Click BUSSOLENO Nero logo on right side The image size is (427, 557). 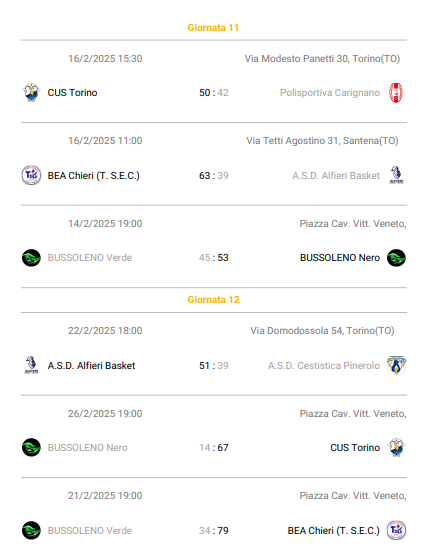(396, 258)
